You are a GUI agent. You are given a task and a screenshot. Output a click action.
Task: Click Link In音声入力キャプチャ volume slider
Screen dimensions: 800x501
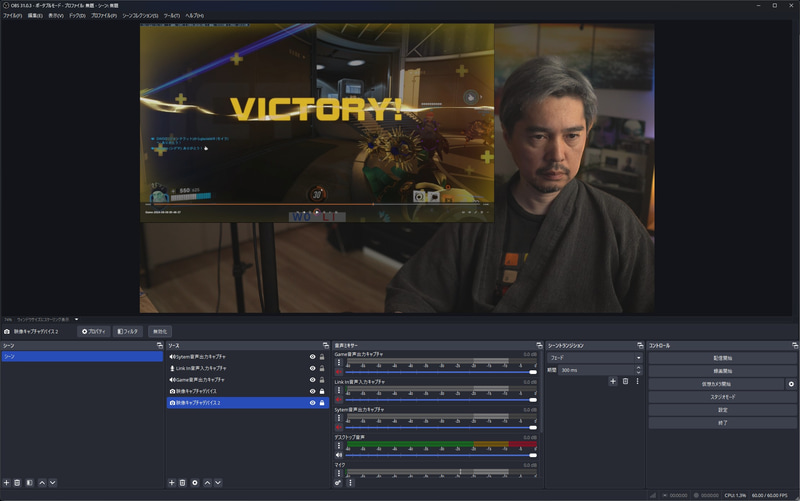click(441, 400)
